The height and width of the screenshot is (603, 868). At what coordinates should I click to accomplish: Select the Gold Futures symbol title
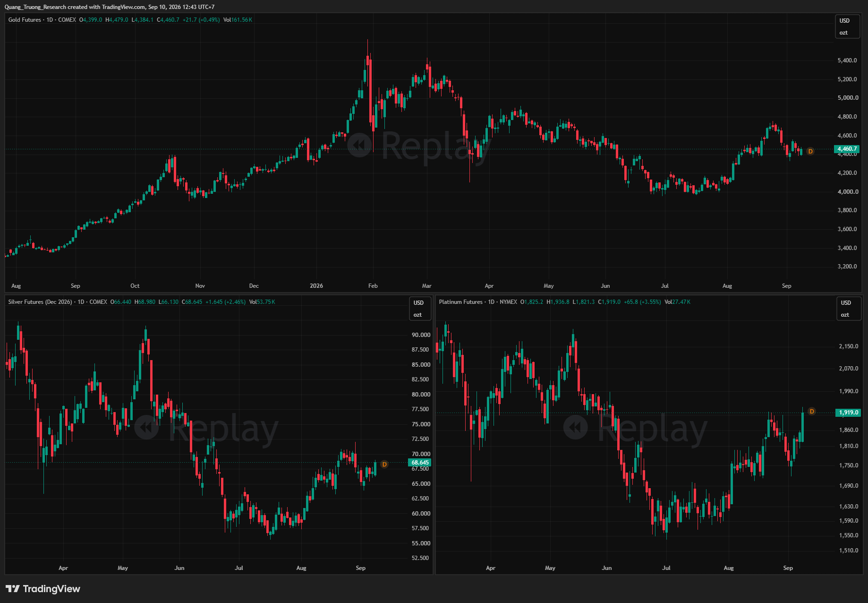pyautogui.click(x=25, y=20)
